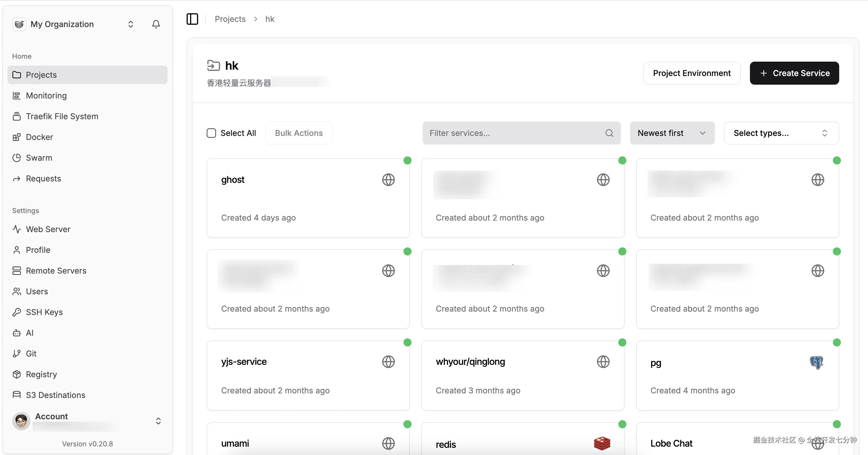The width and height of the screenshot is (868, 455).
Task: Open the Newest first sort dropdown
Action: [672, 133]
